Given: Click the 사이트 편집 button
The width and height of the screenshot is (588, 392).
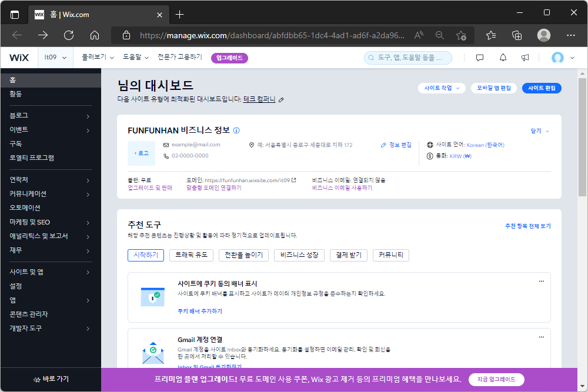Looking at the screenshot, I should click(x=542, y=88).
